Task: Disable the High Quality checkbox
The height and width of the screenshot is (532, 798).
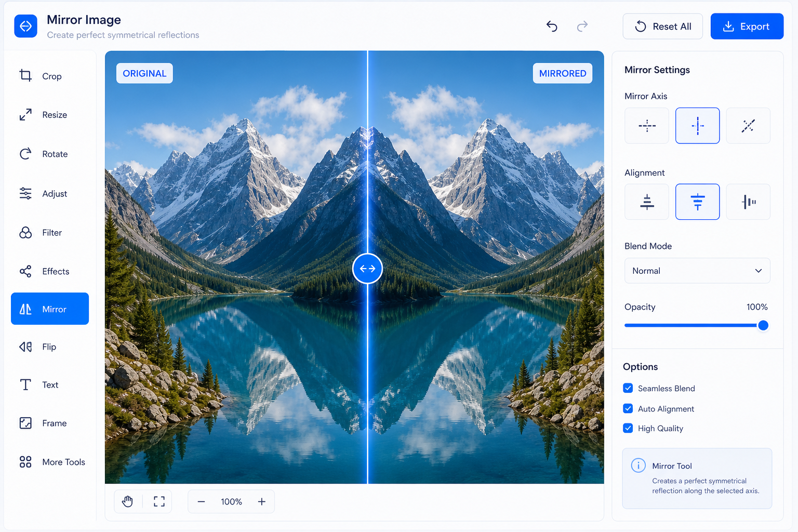Action: (x=628, y=428)
